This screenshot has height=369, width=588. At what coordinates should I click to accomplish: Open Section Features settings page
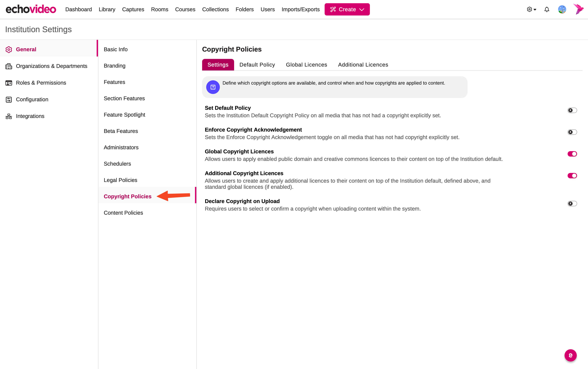click(147, 98)
